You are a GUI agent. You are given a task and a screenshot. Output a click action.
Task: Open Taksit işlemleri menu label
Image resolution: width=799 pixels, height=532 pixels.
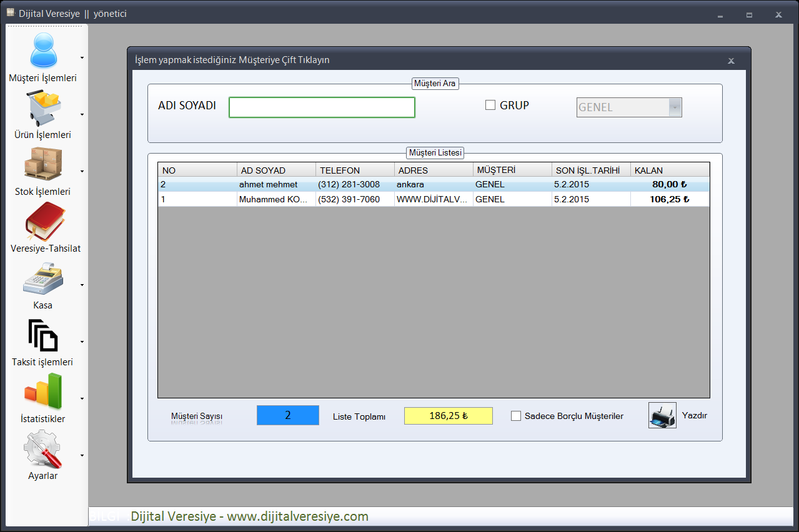coord(43,362)
